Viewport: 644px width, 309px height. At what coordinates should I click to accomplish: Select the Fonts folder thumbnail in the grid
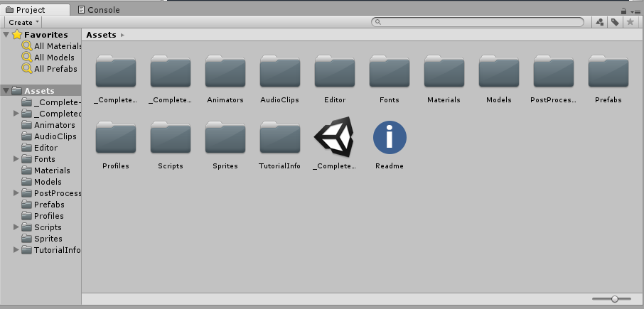tap(390, 72)
